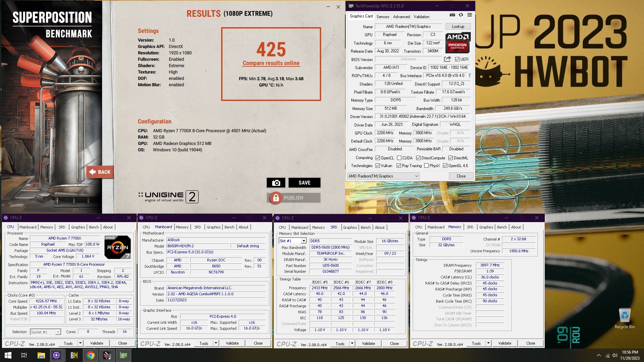644x362 pixels.
Task: Click the SAVE button in Superposition
Action: [304, 183]
